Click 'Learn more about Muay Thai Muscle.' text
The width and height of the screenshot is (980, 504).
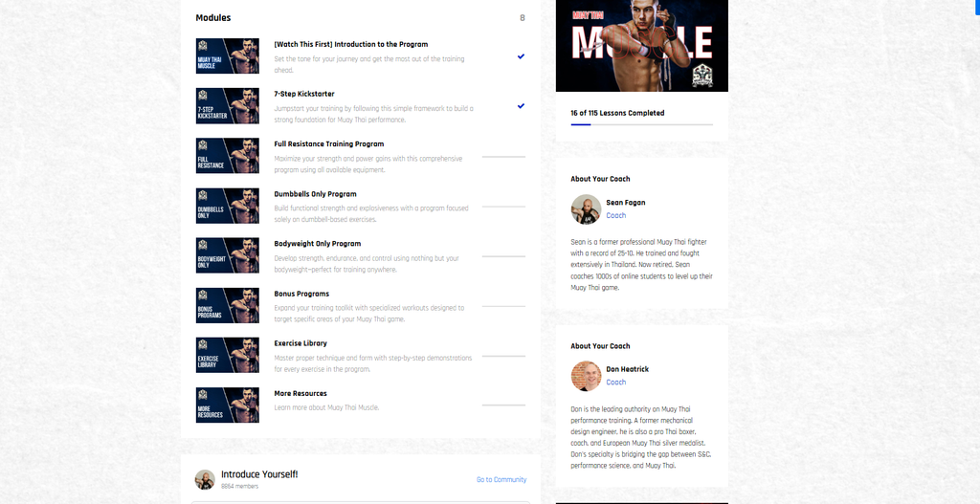326,407
